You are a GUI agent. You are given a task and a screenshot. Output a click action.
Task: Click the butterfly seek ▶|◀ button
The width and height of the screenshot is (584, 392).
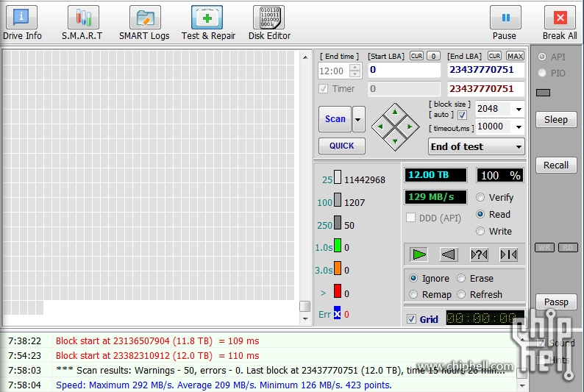coord(508,254)
